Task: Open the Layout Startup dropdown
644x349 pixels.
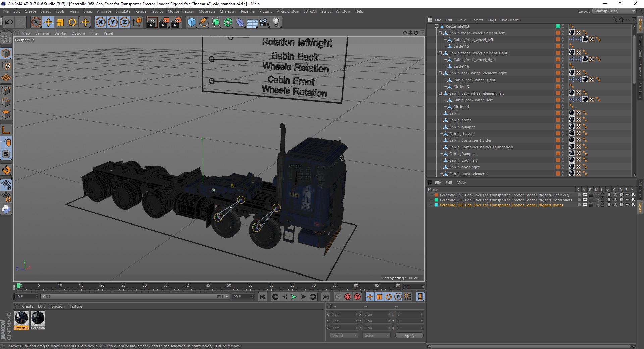Action: click(614, 11)
